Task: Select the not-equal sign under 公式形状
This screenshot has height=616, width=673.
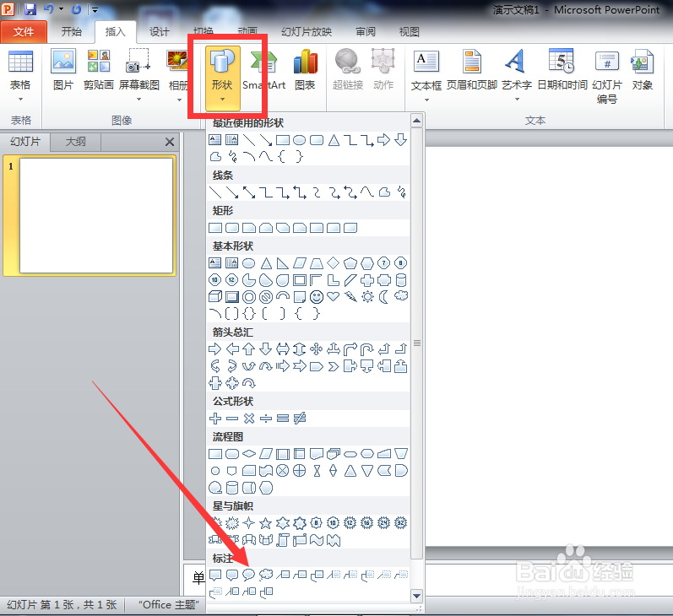Action: 300,419
